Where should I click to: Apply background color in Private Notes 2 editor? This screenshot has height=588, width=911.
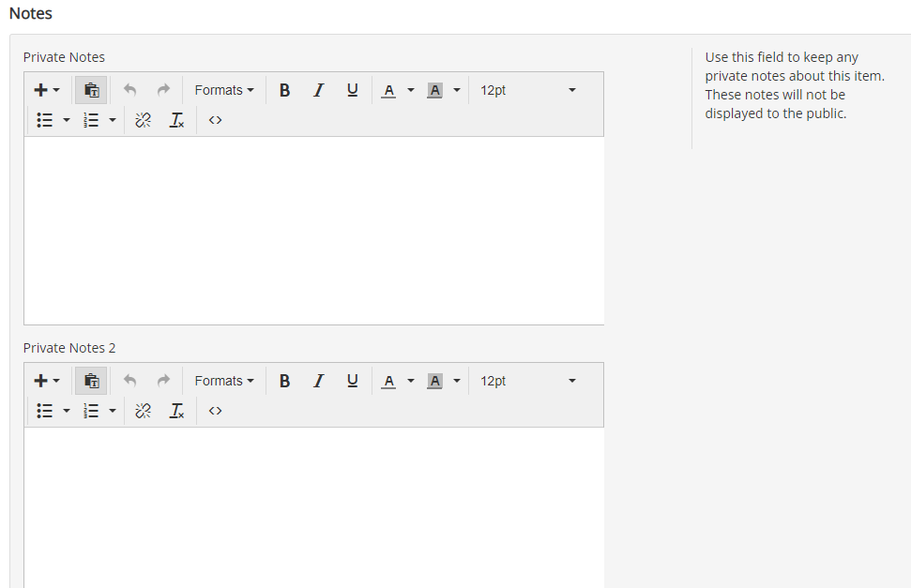[434, 381]
